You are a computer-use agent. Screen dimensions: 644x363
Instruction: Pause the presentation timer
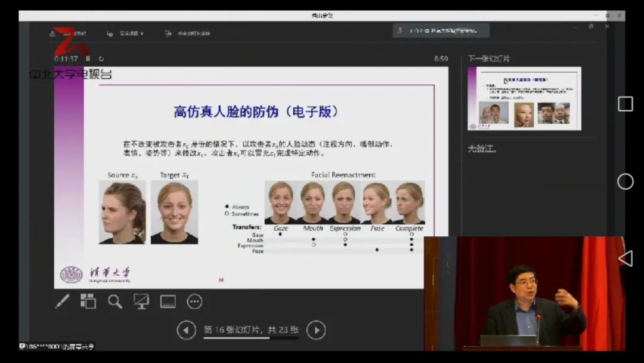pyautogui.click(x=88, y=59)
